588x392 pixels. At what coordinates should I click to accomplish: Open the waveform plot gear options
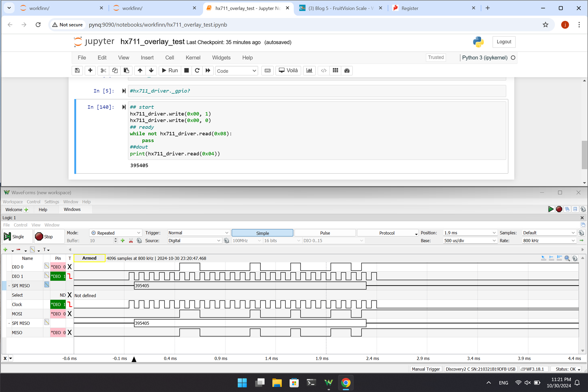click(575, 258)
